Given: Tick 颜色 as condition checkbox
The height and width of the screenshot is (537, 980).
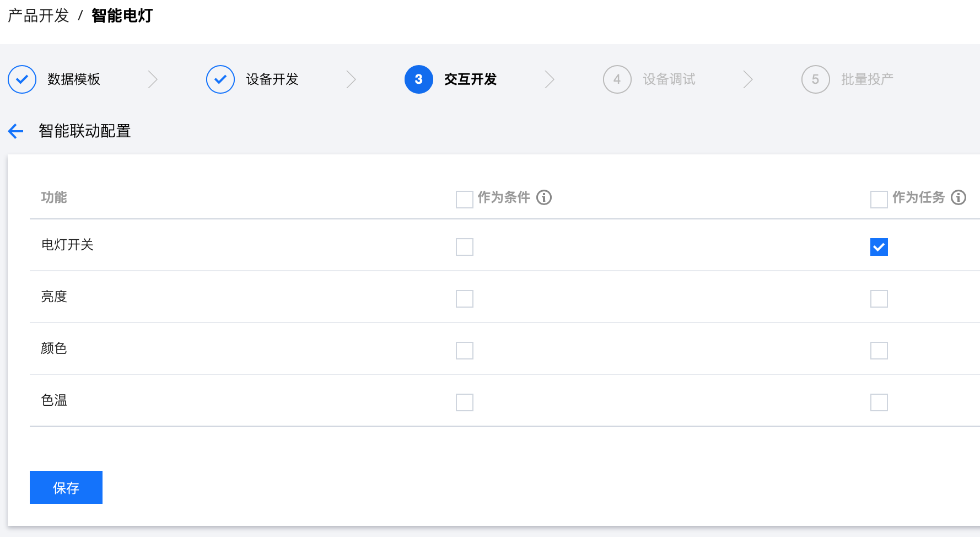Looking at the screenshot, I should (x=465, y=351).
